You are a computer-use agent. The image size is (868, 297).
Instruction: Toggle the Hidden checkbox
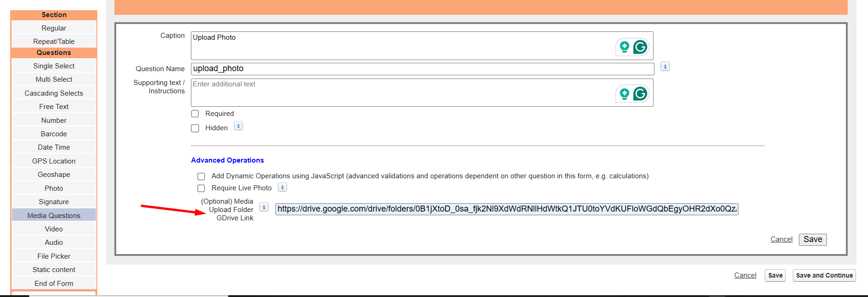tap(195, 128)
